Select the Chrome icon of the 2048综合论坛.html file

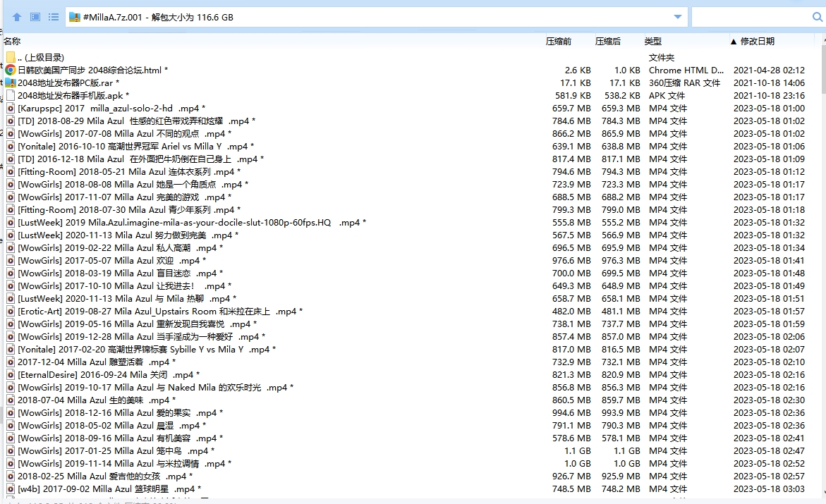coord(11,70)
